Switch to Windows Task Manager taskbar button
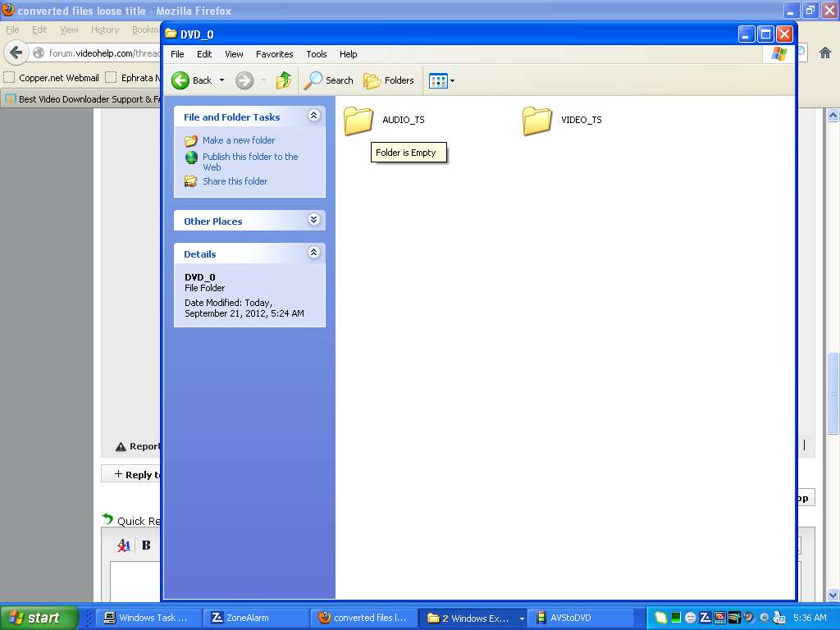The height and width of the screenshot is (630, 840). pyautogui.click(x=149, y=619)
